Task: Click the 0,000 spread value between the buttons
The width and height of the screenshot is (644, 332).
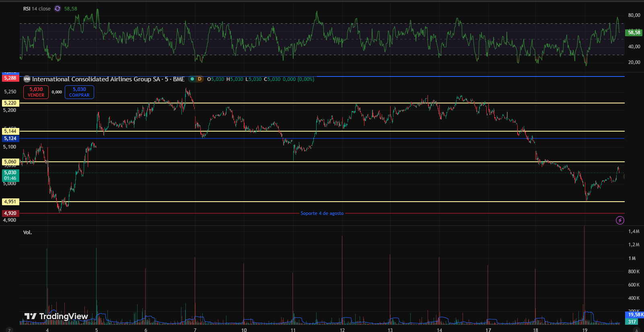Action: tap(57, 92)
